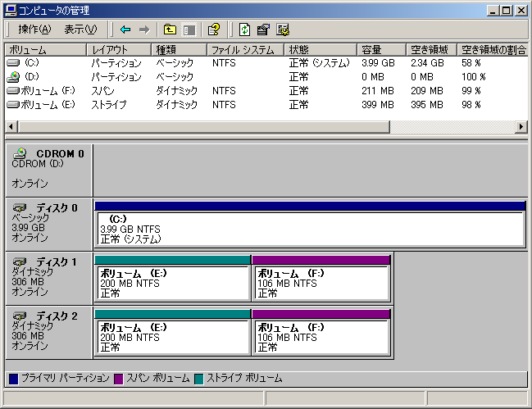This screenshot has width=532, height=409.
Task: Click the ディスク 0 disk icon
Action: click(20, 207)
